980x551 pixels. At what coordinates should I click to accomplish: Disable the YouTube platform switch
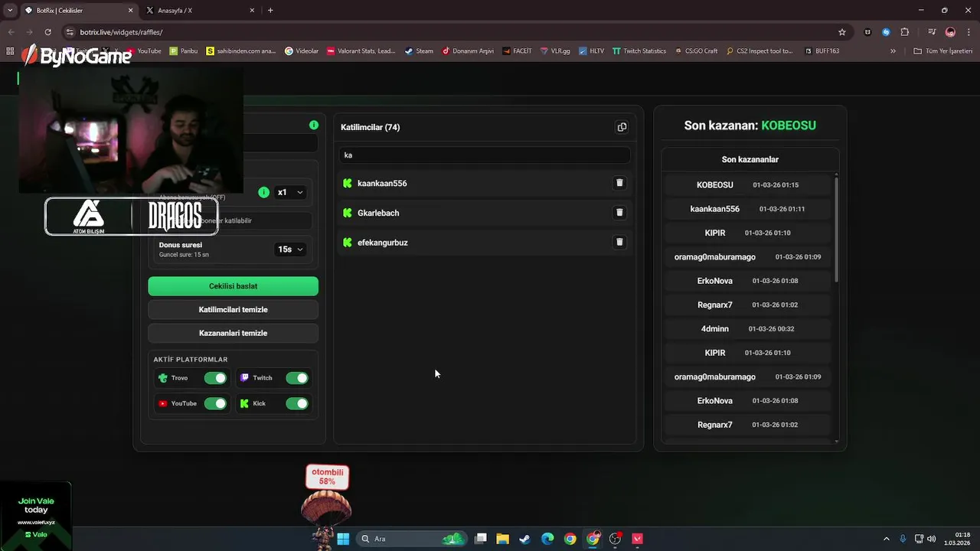(215, 403)
